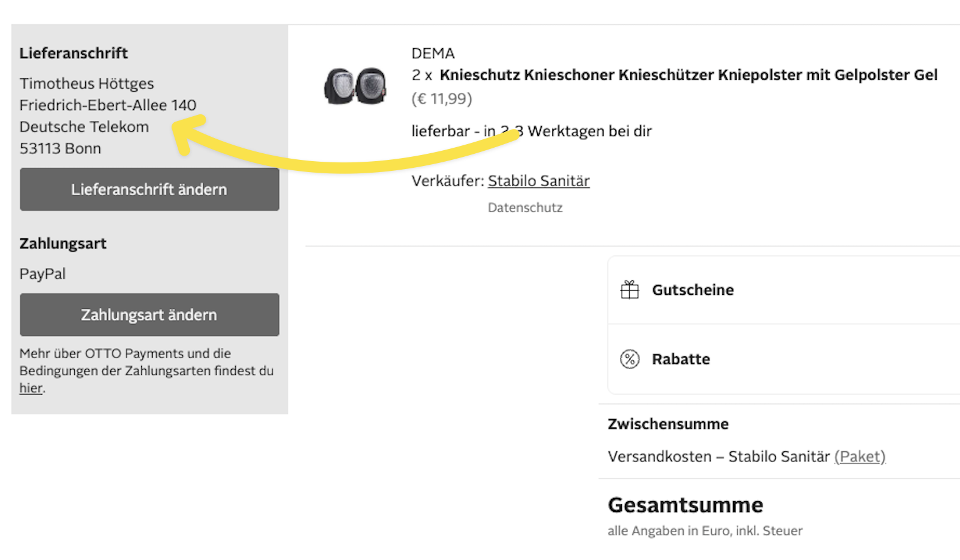Click the percent icon beside Rabatte
Image resolution: width=960 pixels, height=560 pixels.
[629, 359]
